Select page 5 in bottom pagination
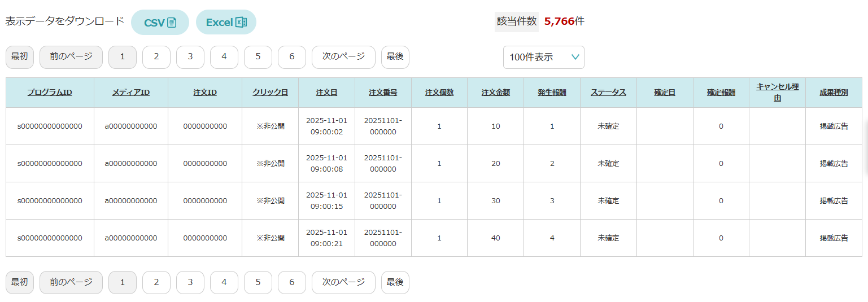Viewport: 868px width, 302px height. 258,282
